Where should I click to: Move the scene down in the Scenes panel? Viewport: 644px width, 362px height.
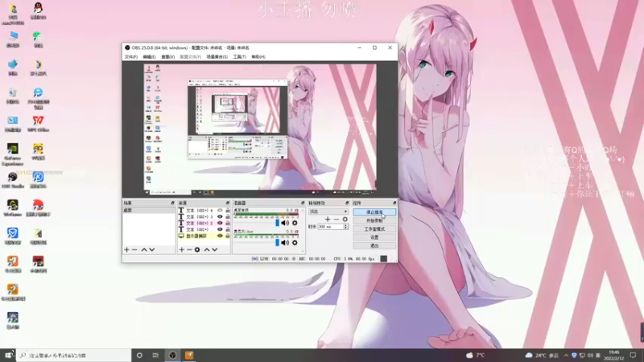(152, 249)
